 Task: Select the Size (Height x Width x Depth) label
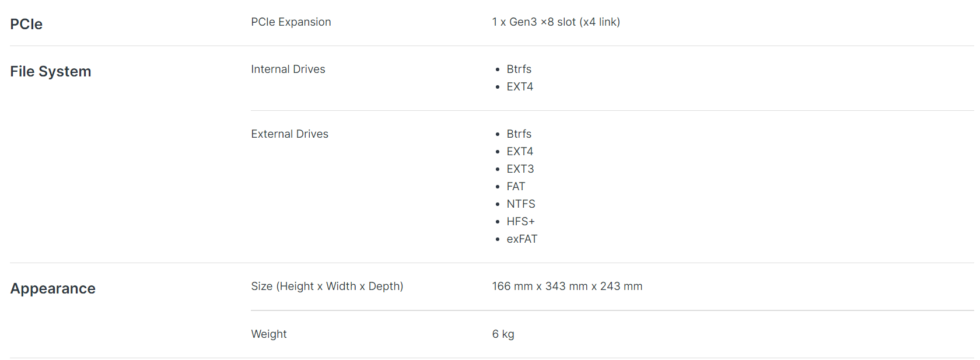coord(327,286)
